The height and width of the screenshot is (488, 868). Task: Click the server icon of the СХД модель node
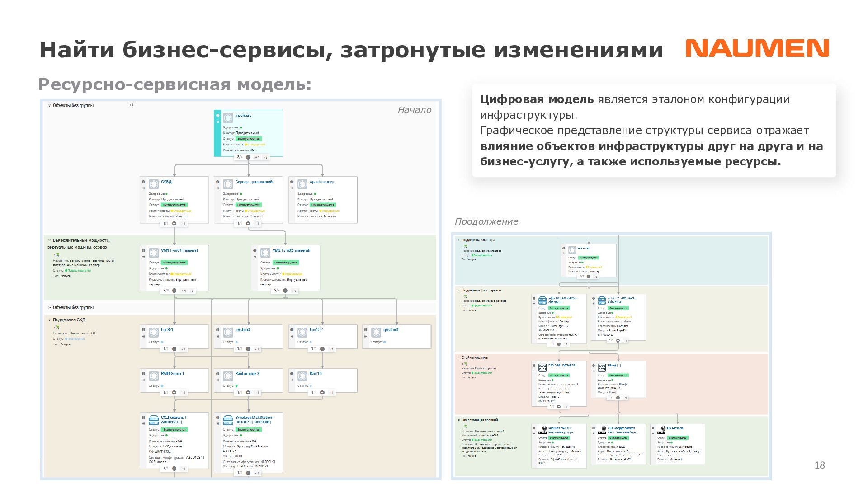tap(154, 420)
